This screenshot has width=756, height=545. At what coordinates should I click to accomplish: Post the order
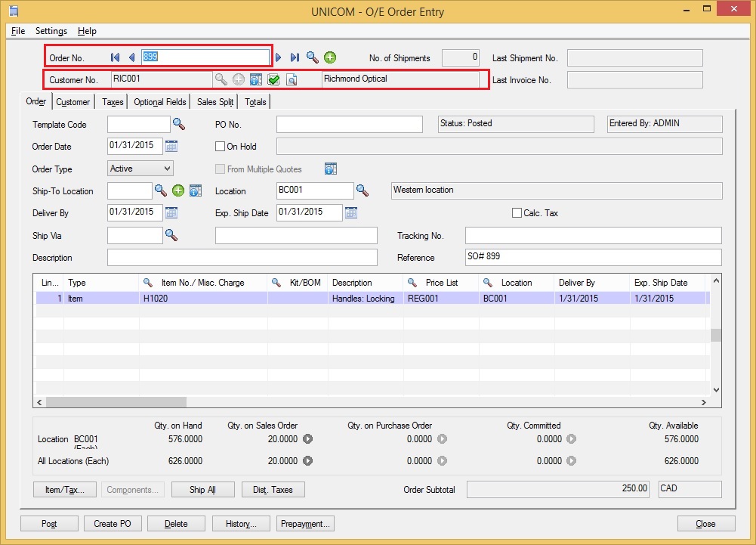(x=49, y=524)
